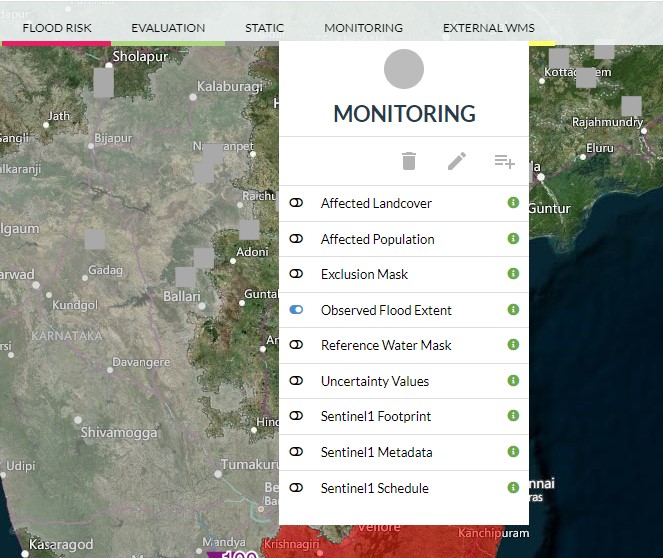This screenshot has height=558, width=663.
Task: Select the Monitoring tab
Action: point(363,28)
